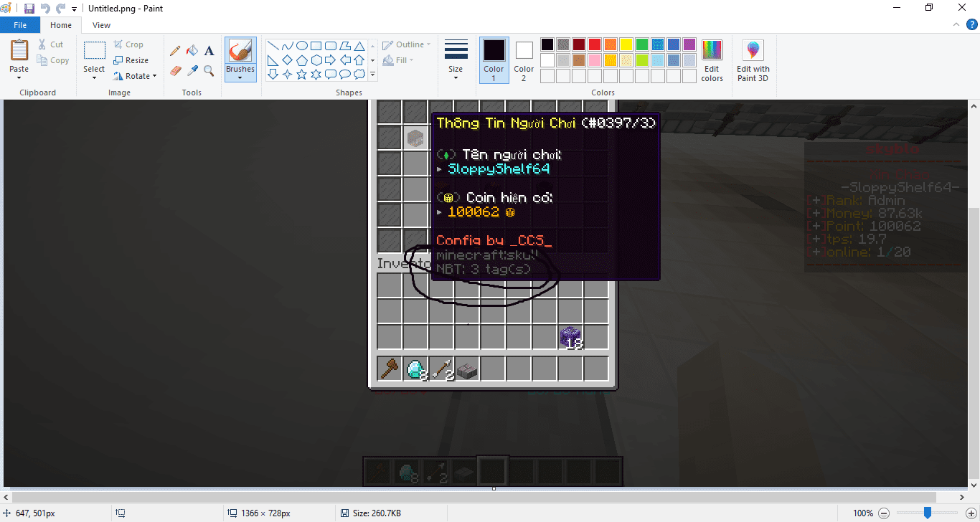980x522 pixels.
Task: Save the image using the quick access Save icon
Action: [29, 9]
